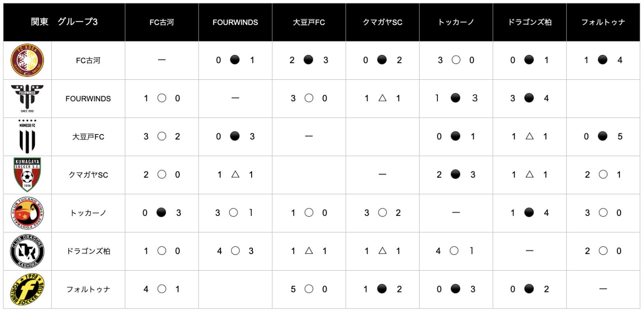Select the FOURWINDS column header
The width and height of the screenshot is (644, 314).
[235, 22]
